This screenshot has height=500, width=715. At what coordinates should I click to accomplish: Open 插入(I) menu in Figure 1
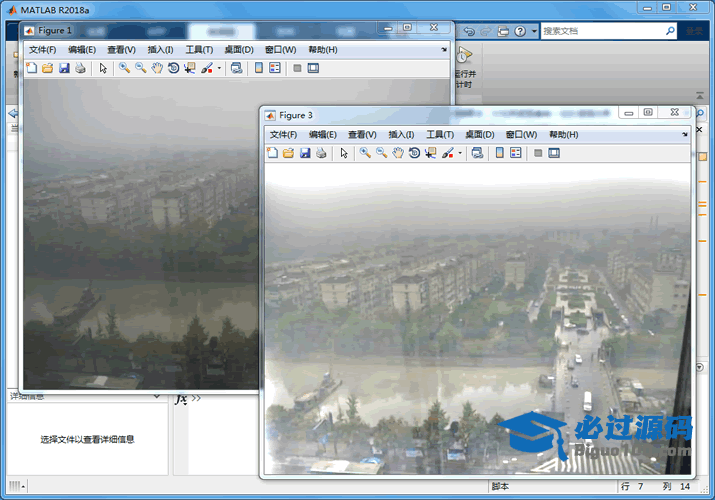point(160,50)
